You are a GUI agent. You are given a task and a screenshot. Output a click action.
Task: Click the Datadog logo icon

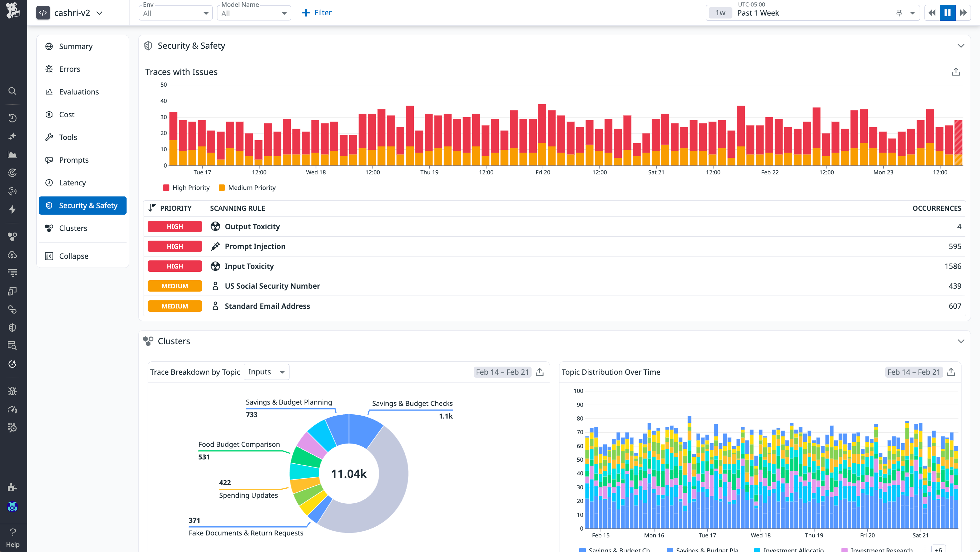[13, 10]
